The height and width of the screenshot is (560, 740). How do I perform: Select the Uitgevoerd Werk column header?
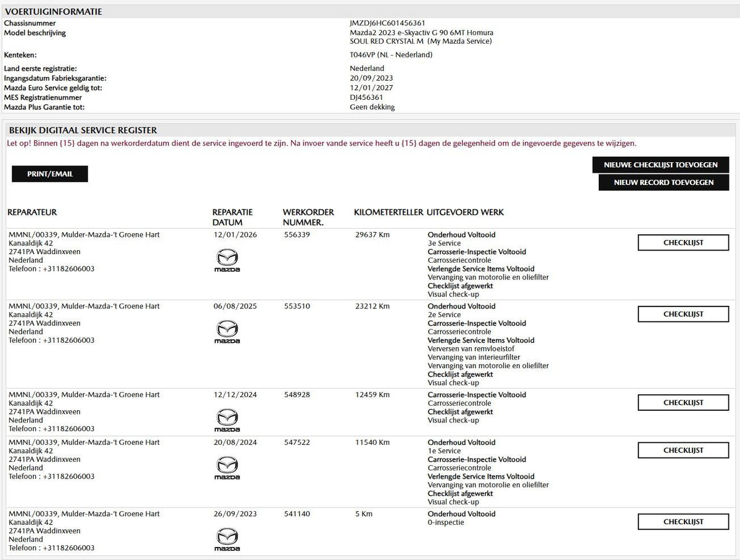pyautogui.click(x=465, y=212)
